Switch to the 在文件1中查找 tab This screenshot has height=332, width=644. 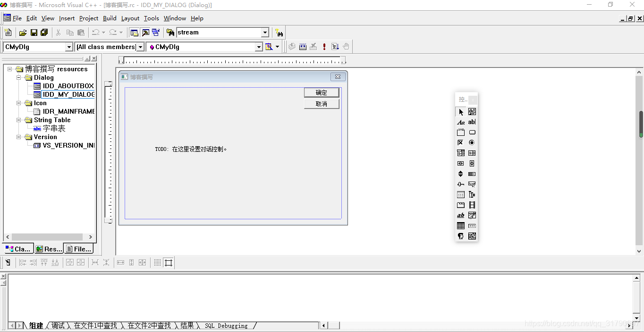point(95,325)
